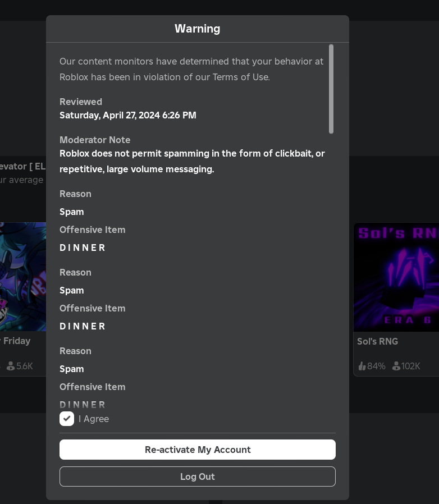Viewport: 439px width, 504px height.
Task: Click the Reviewed label
Action: point(81,102)
